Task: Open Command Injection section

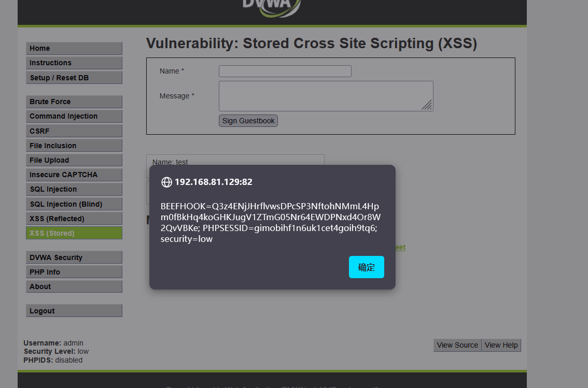Action: pyautogui.click(x=74, y=116)
